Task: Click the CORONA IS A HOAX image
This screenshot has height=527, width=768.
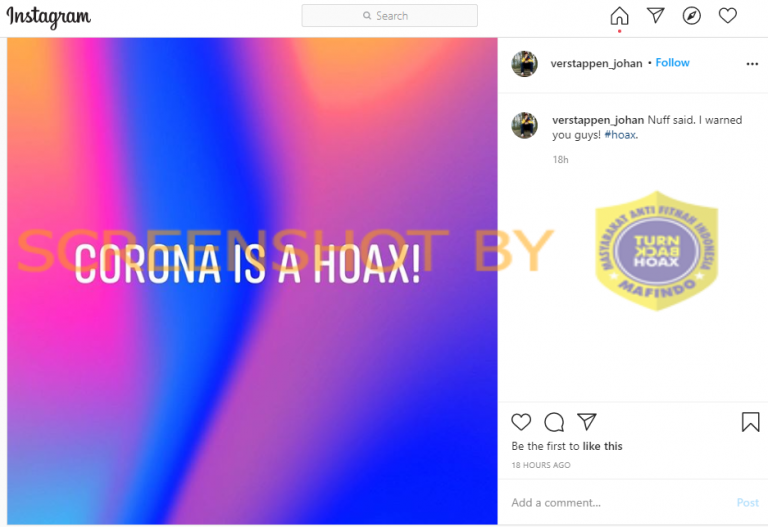Action: 252,281
